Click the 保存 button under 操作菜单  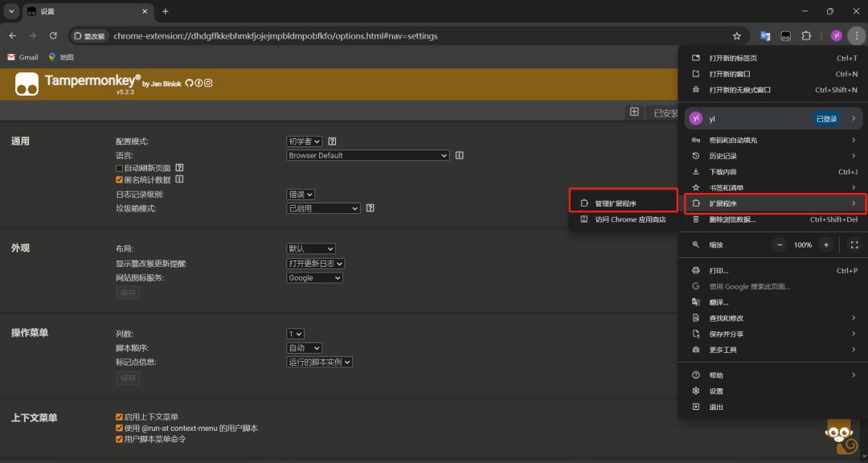(x=128, y=379)
